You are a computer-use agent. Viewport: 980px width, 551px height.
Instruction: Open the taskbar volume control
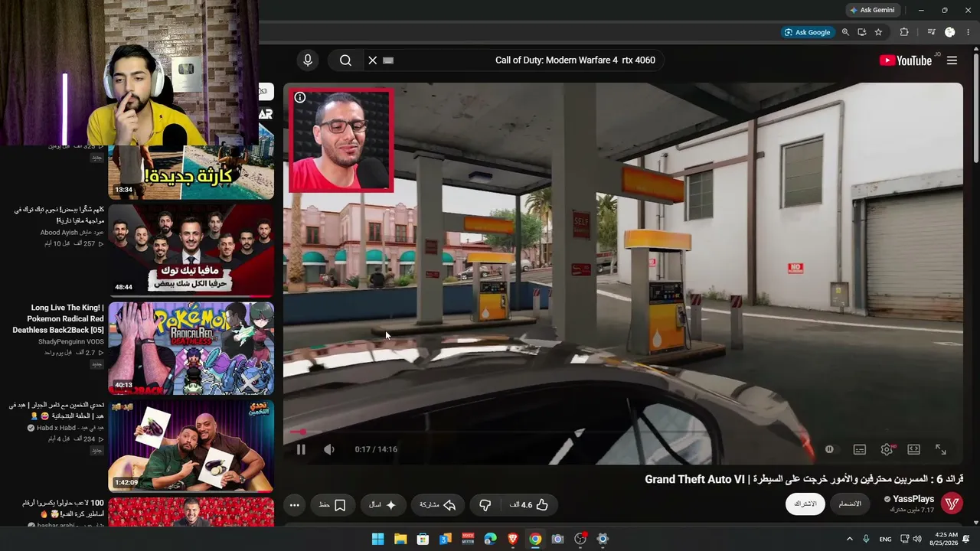tap(917, 539)
